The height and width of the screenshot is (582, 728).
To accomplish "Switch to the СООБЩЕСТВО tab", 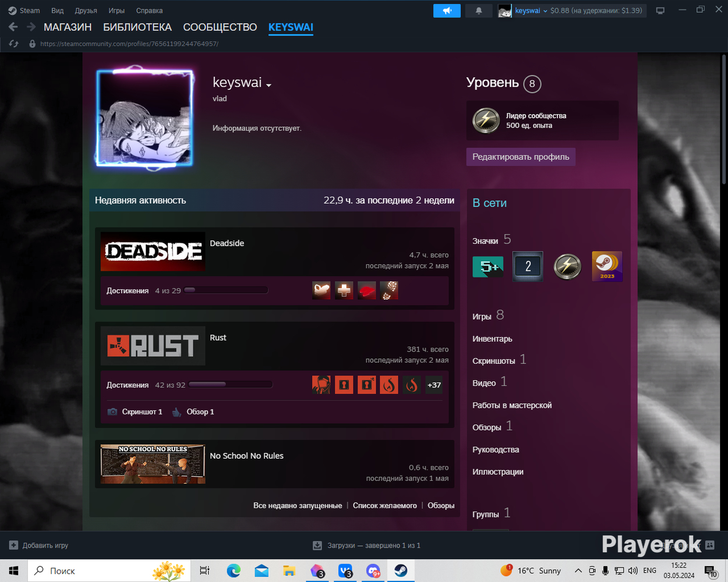I will click(x=220, y=27).
